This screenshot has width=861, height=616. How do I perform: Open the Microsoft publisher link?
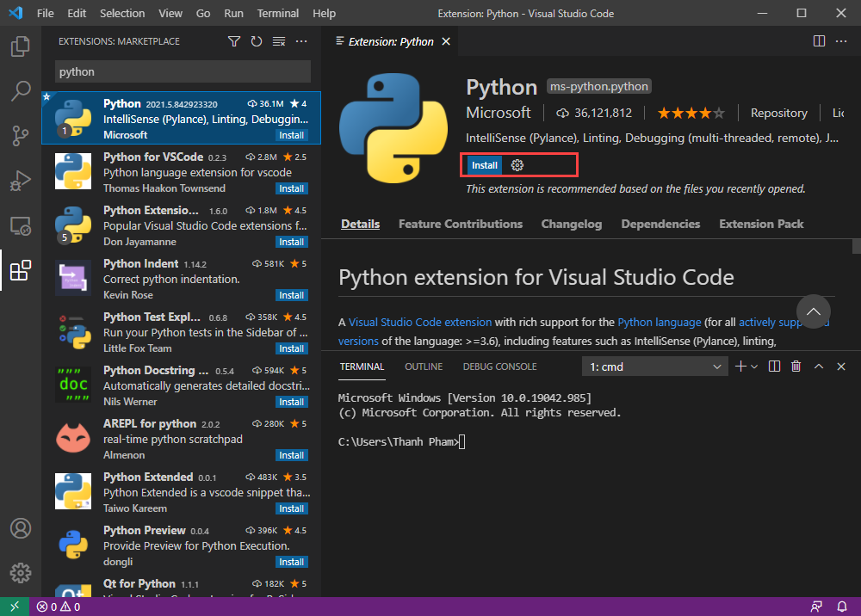coord(498,113)
